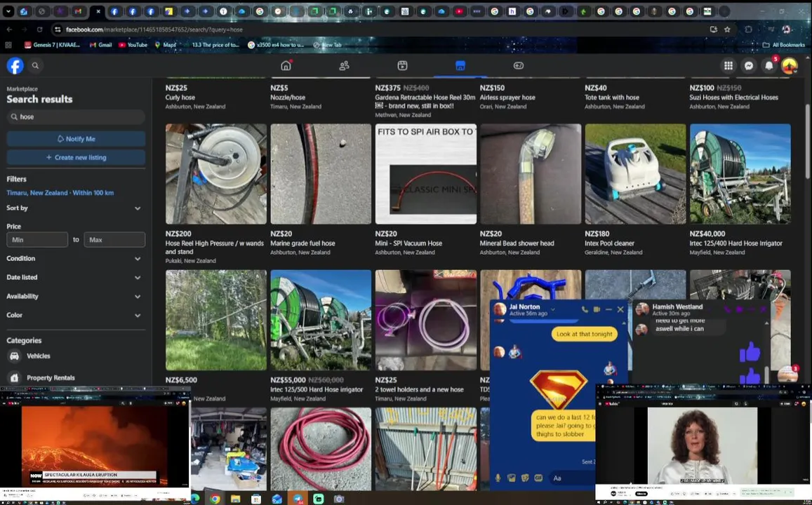Viewport: 812px width, 505px height.
Task: Click the Chrome address bar URL
Action: pos(154,29)
